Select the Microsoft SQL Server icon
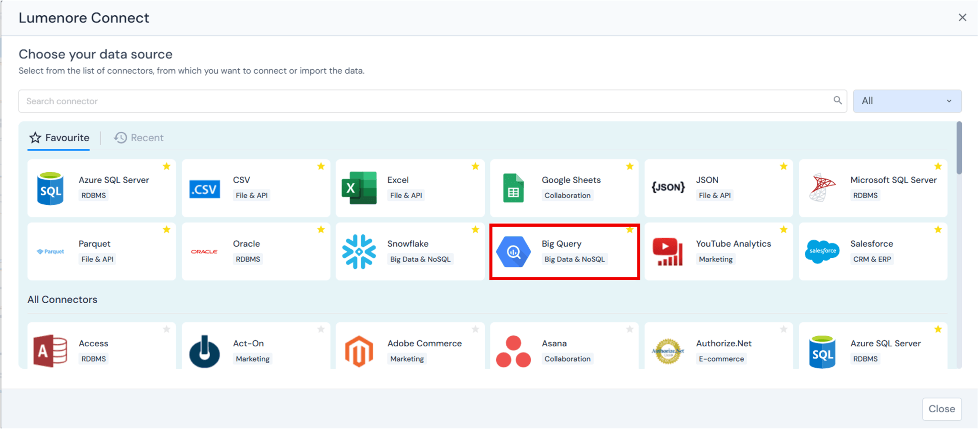The width and height of the screenshot is (980, 429). 822,187
